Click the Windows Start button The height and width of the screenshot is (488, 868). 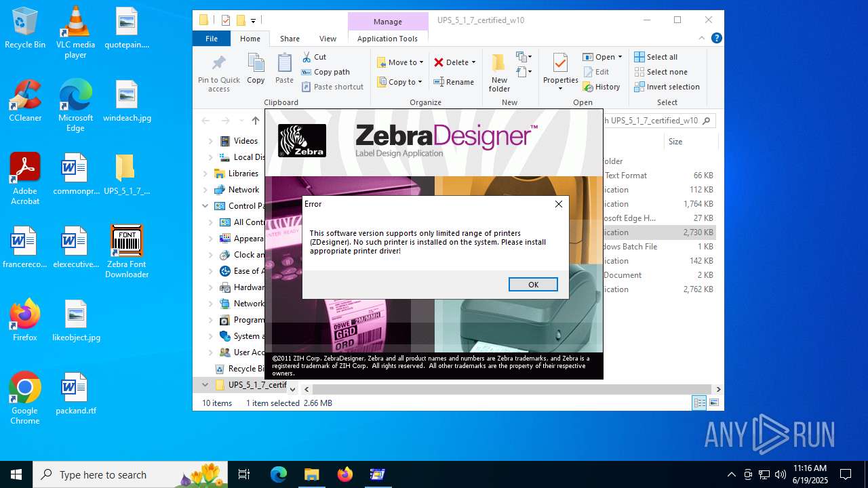point(16,474)
